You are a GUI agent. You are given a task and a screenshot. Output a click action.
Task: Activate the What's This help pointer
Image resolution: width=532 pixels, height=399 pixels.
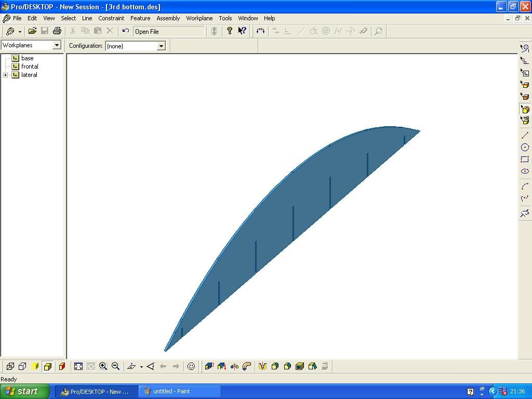(x=242, y=31)
